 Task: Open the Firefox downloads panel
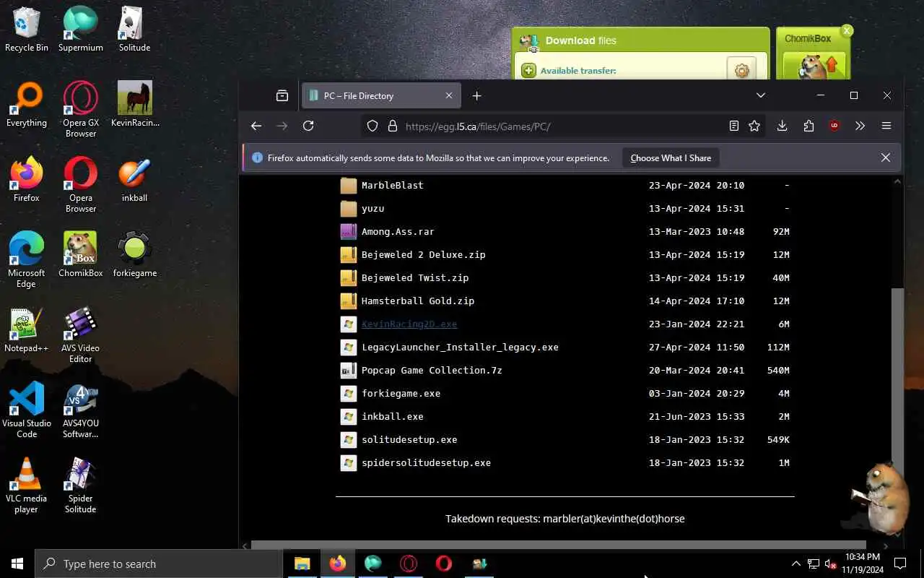(x=782, y=126)
